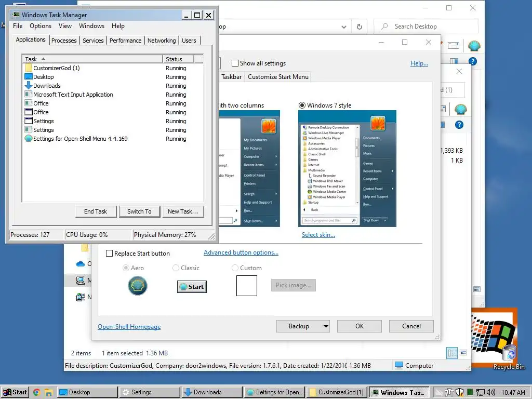Open File Explorer from taskbar quick launch
This screenshot has height=399, width=532.
click(x=49, y=392)
